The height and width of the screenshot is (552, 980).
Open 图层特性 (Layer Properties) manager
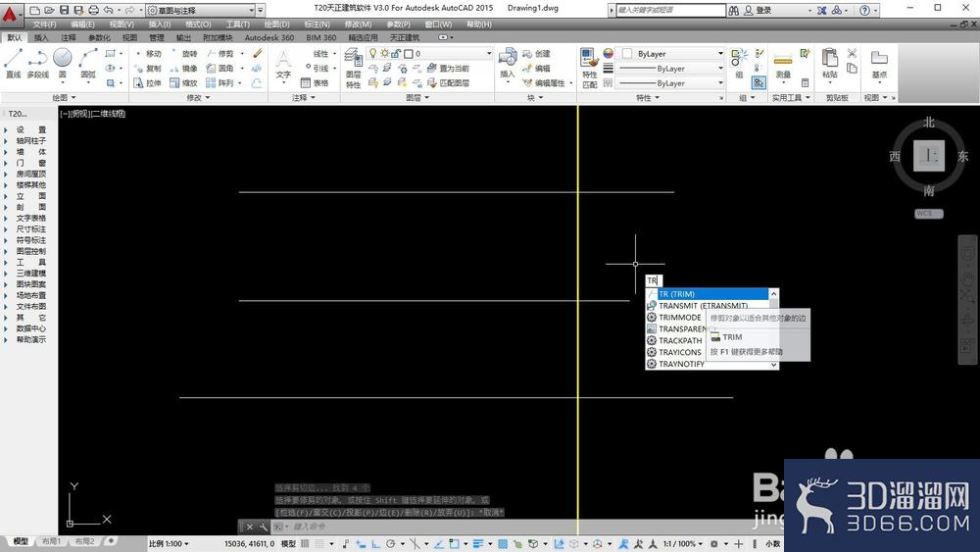pyautogui.click(x=353, y=68)
